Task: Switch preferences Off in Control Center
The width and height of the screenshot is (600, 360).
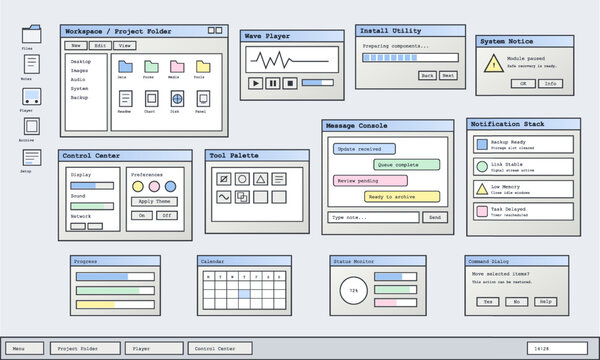Action: [167, 215]
